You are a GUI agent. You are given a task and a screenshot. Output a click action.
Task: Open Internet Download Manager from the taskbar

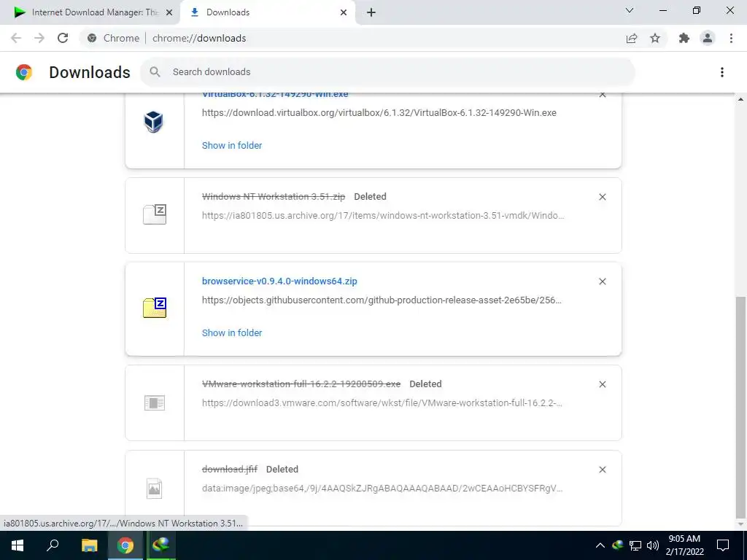click(161, 545)
